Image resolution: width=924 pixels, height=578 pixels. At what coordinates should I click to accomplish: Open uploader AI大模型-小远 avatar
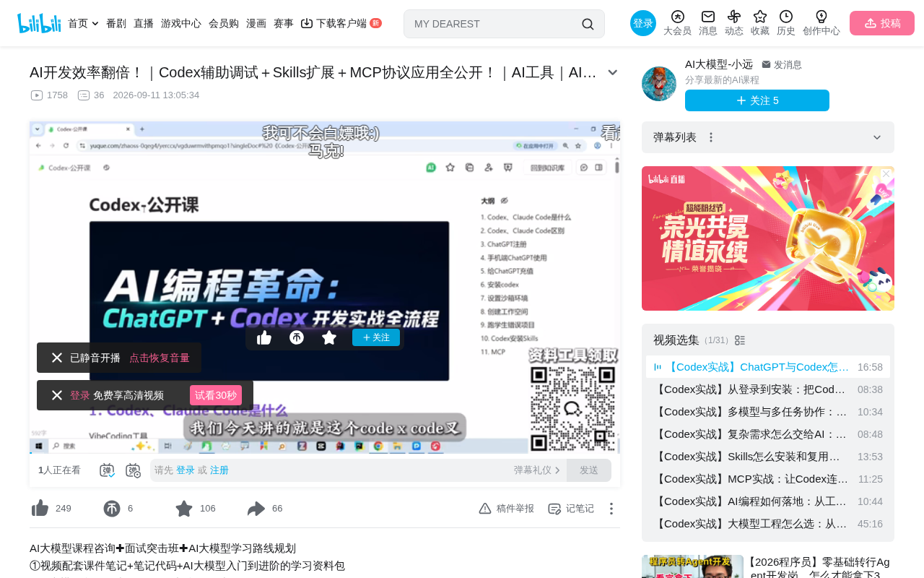pyautogui.click(x=659, y=84)
